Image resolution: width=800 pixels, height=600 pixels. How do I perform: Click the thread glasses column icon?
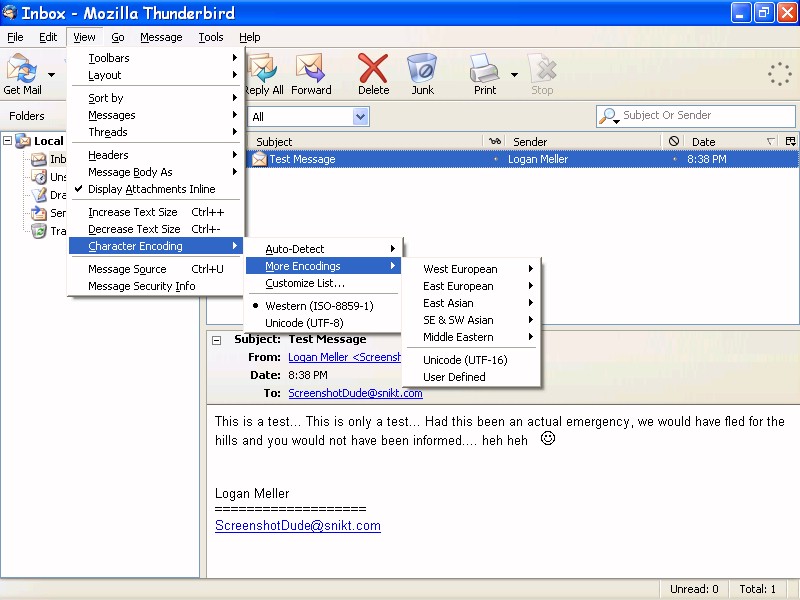pos(494,141)
